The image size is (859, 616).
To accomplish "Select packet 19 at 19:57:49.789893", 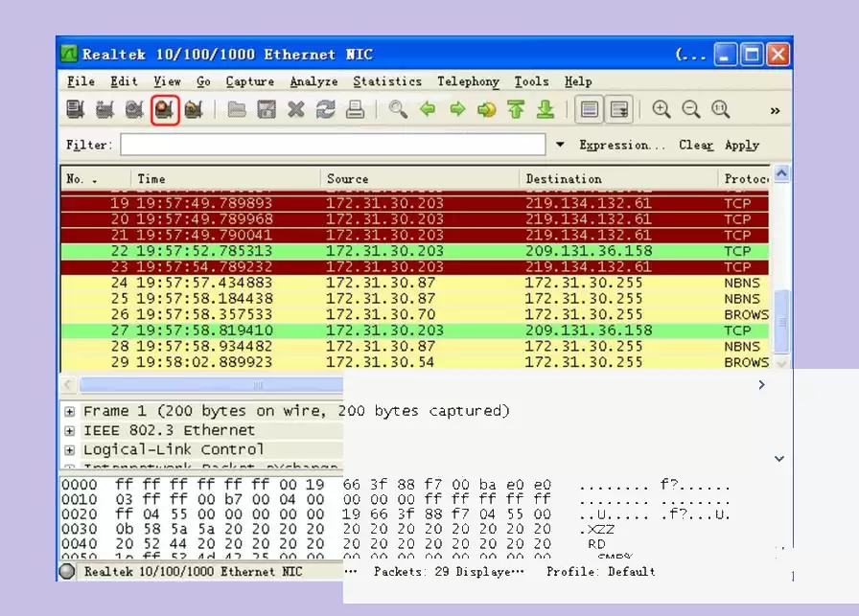I will [415, 204].
